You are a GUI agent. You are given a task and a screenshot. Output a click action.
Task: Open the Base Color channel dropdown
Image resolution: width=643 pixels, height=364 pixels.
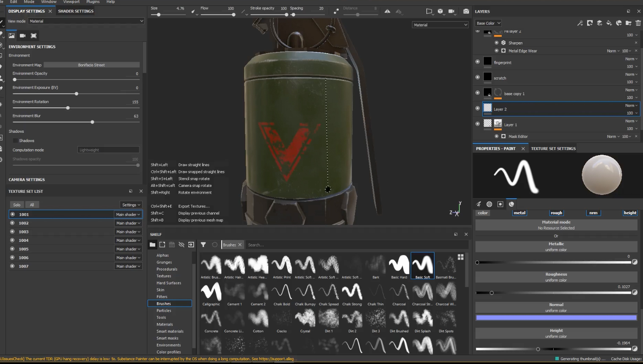(x=488, y=23)
